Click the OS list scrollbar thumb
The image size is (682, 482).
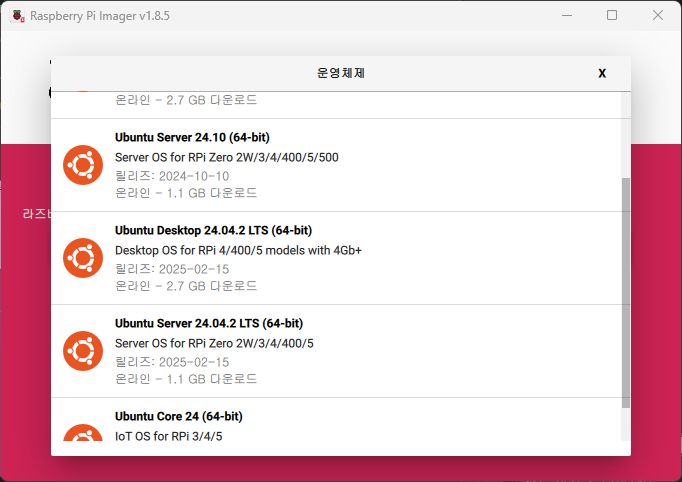point(626,293)
